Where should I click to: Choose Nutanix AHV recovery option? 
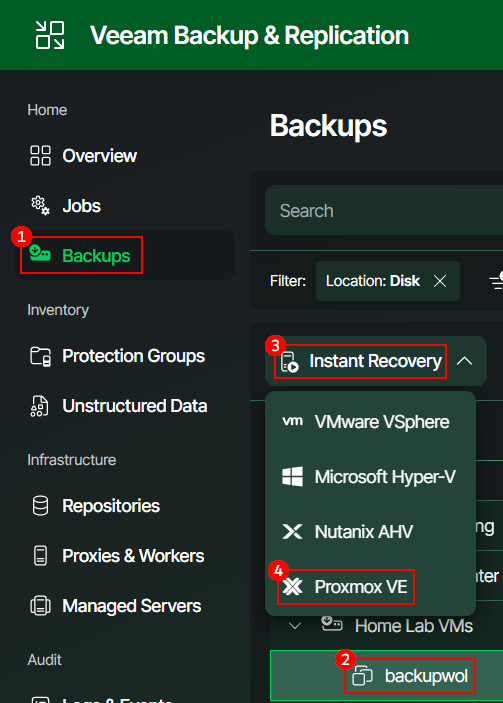tap(370, 532)
